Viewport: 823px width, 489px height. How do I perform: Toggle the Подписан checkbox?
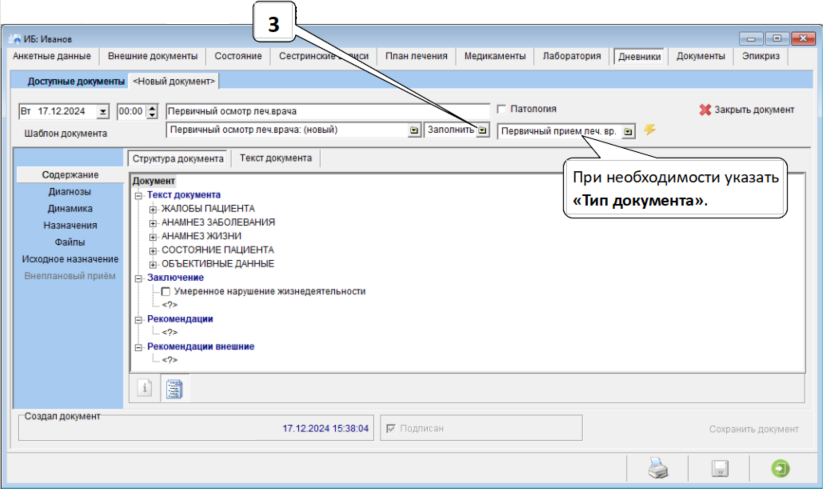tap(391, 428)
